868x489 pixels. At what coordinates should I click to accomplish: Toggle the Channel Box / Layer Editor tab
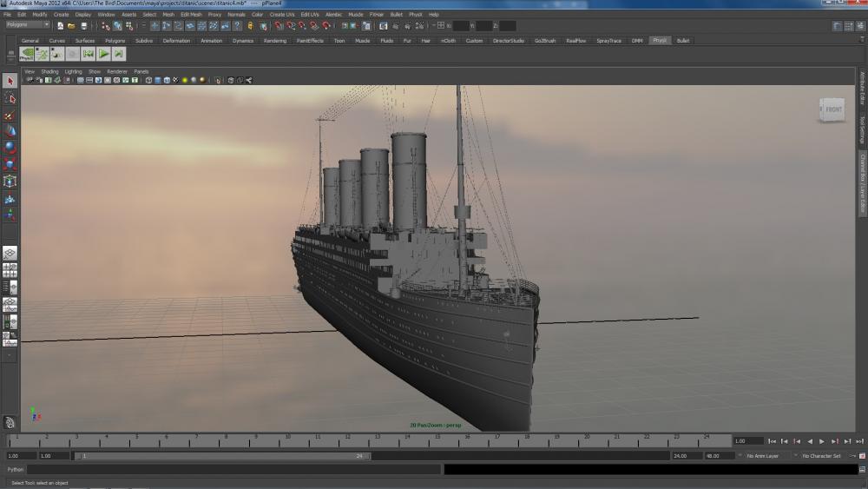[x=862, y=183]
